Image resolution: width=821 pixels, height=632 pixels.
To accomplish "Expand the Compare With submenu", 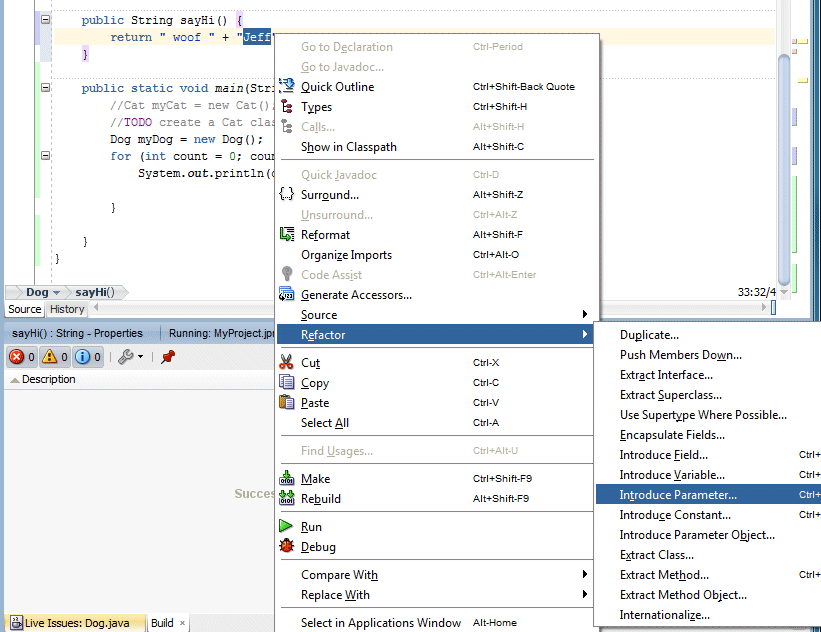I will 435,574.
